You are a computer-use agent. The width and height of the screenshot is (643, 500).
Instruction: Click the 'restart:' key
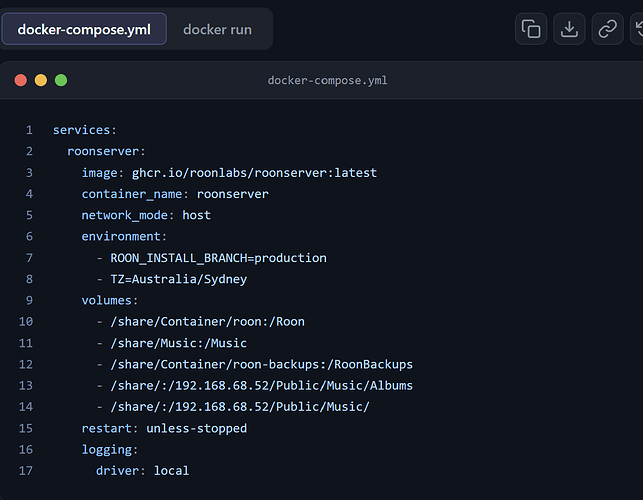point(110,429)
